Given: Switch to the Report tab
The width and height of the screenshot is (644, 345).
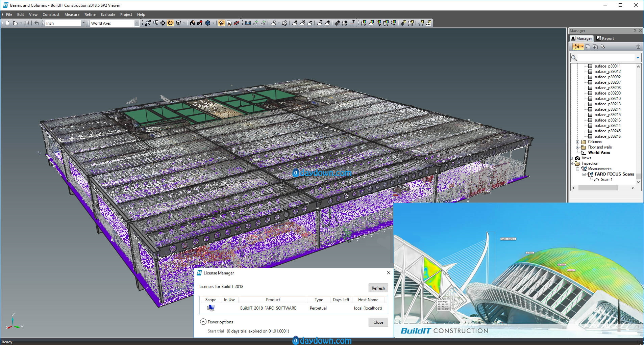Looking at the screenshot, I should click(x=605, y=38).
